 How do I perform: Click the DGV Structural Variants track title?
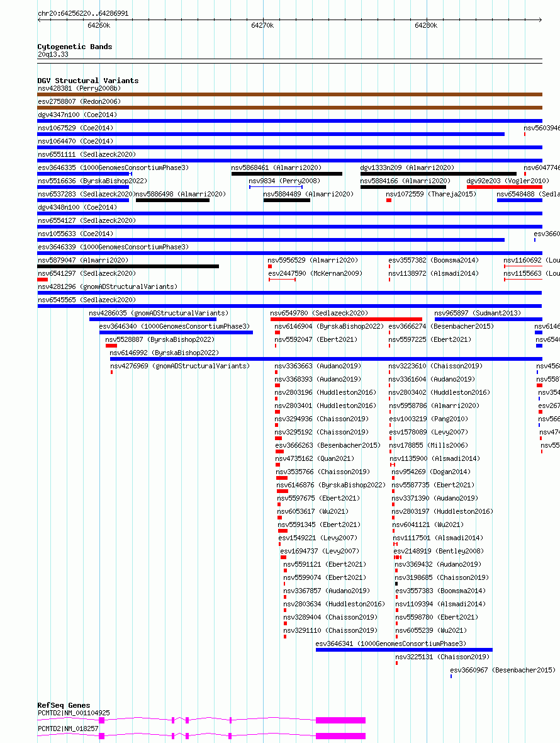[x=88, y=81]
